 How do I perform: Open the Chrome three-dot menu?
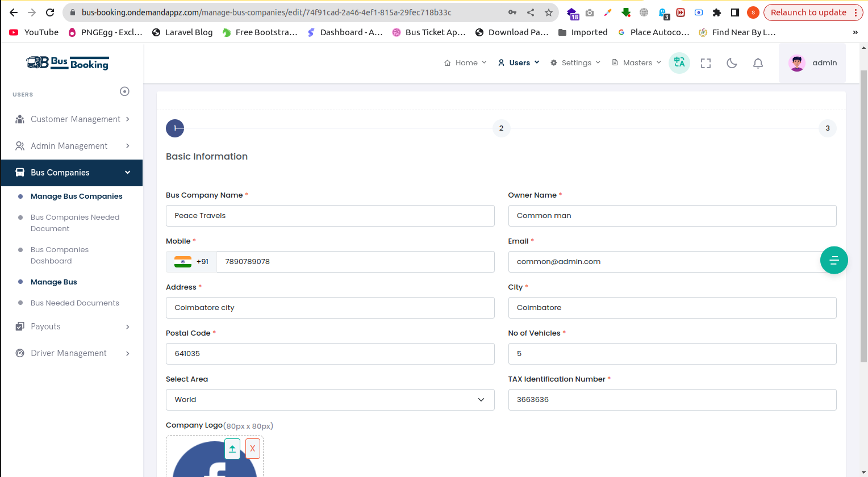856,12
